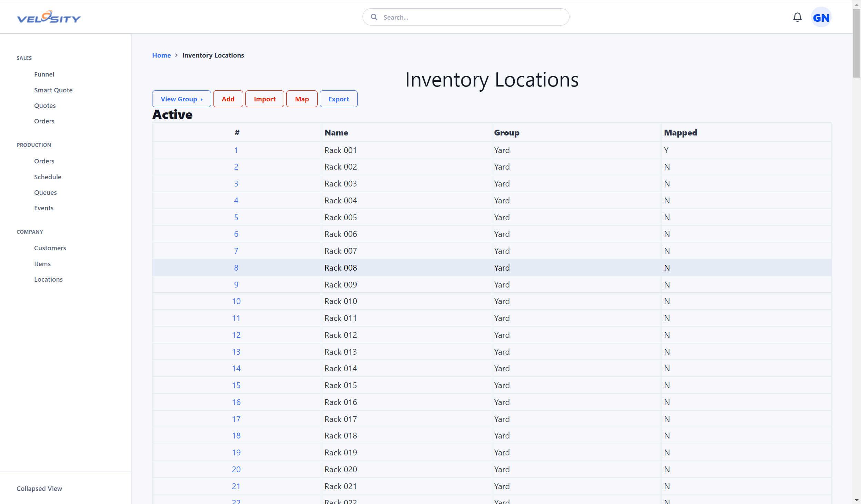Open Queues in sidebar
The width and height of the screenshot is (861, 504).
tap(45, 192)
